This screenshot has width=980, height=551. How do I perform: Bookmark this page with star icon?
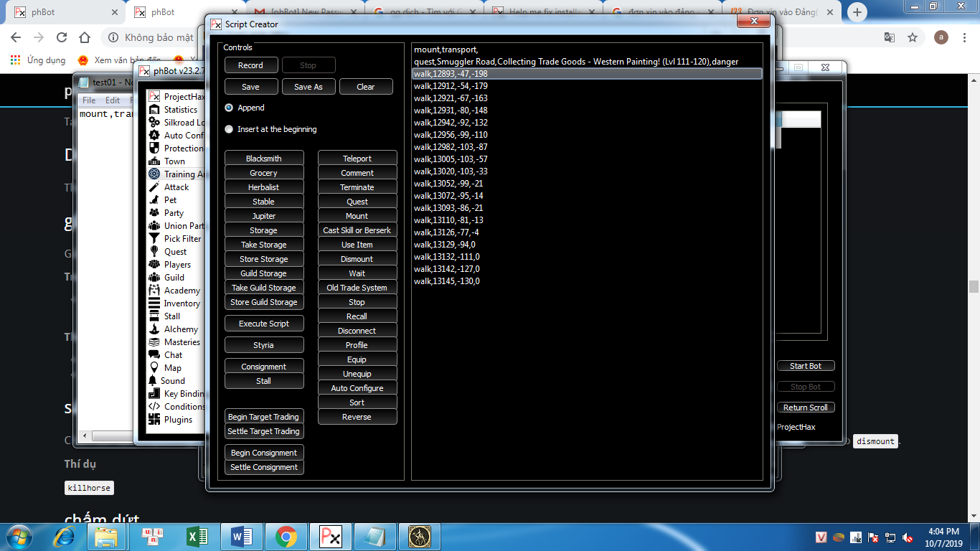912,37
